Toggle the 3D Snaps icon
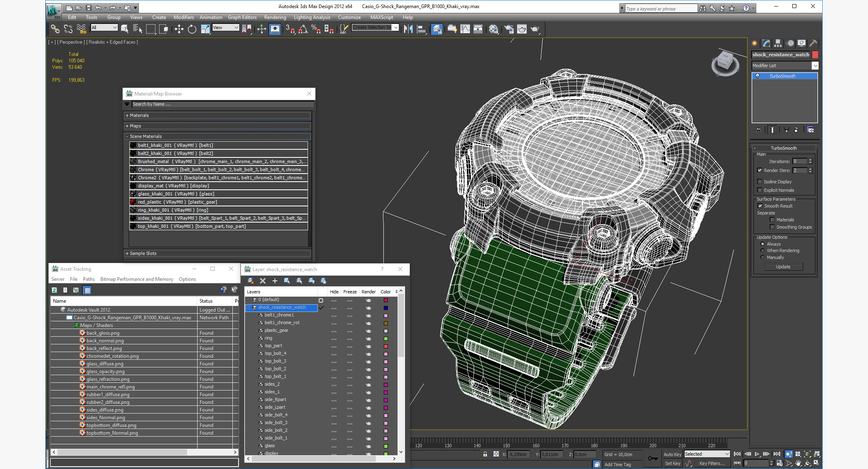This screenshot has width=868, height=469. coord(290,29)
